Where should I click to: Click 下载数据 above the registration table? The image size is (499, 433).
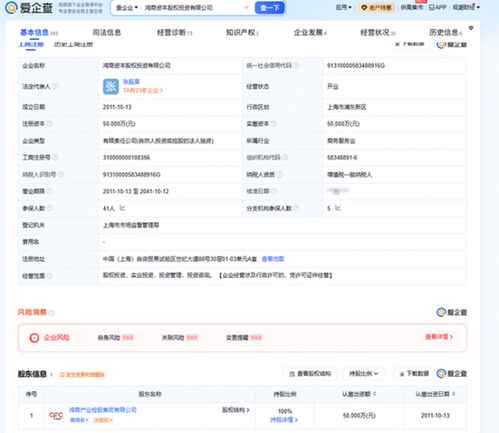(x=410, y=44)
